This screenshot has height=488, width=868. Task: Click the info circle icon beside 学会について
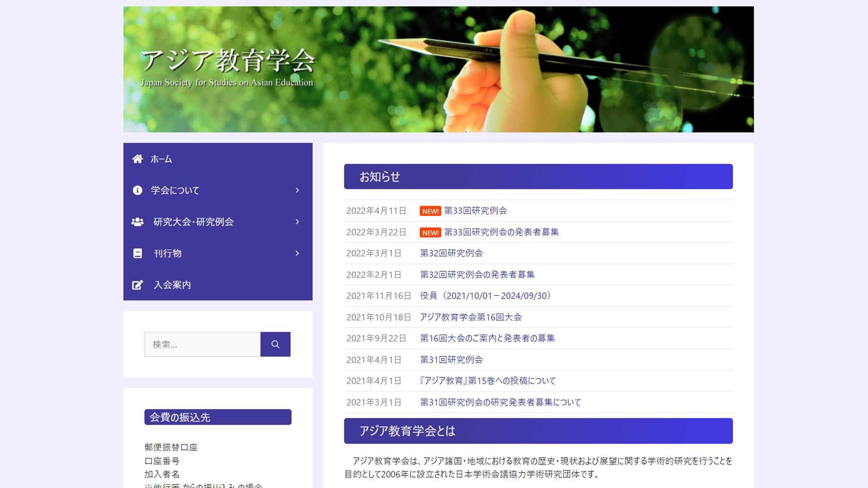[x=137, y=190]
